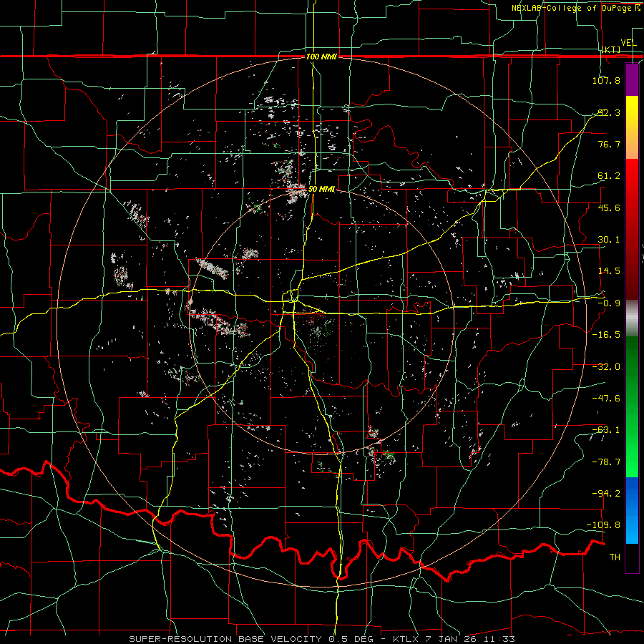Click the 76.7 scale value

coord(608,144)
